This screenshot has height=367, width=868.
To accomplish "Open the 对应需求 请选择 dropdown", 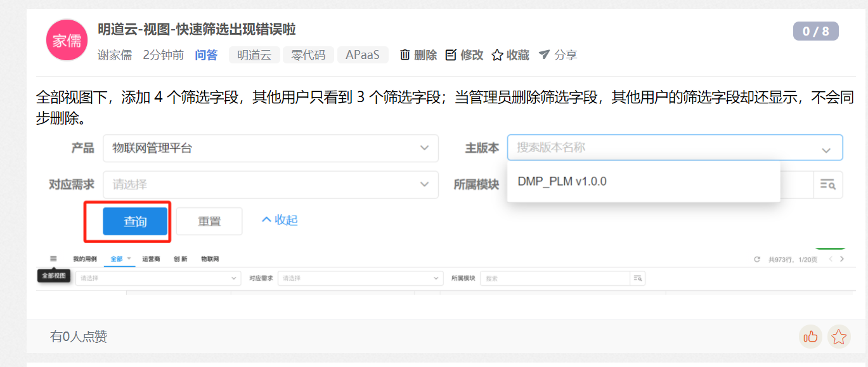I will pos(271,184).
